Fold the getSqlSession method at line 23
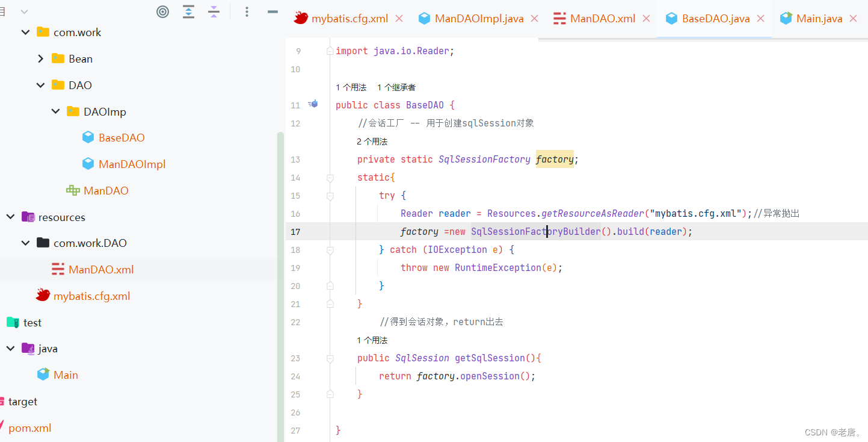The height and width of the screenshot is (442, 868). pyautogui.click(x=330, y=358)
